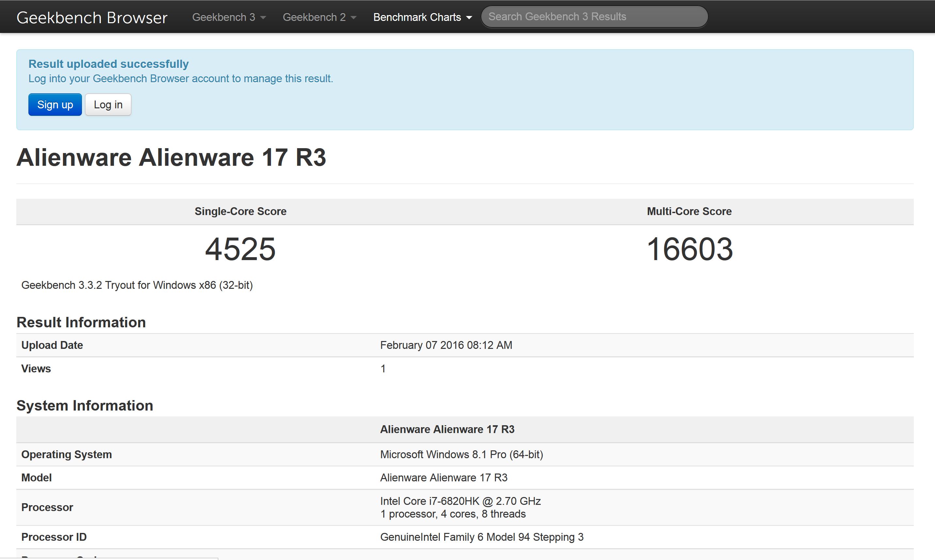Select the Model row label
Viewport: 935px width, 560px height.
(x=37, y=478)
